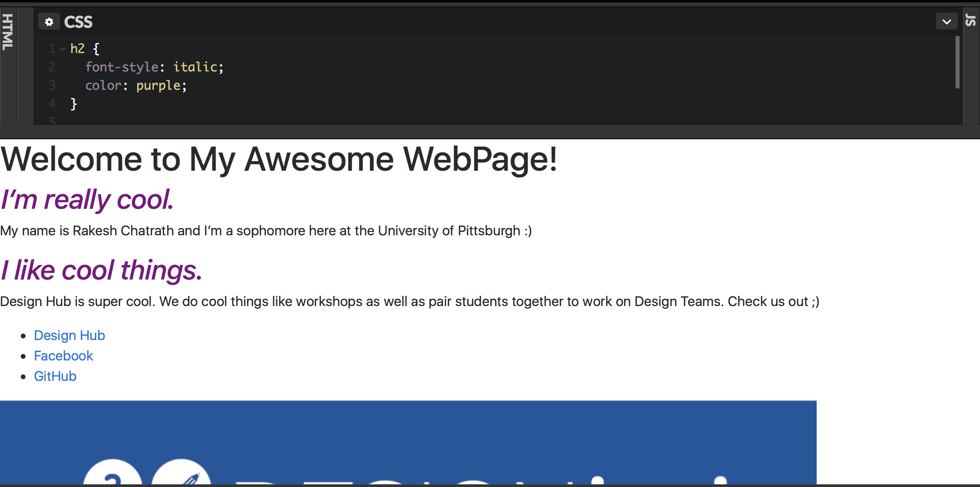Click the 'color' property in line 3
980x487 pixels.
(103, 86)
